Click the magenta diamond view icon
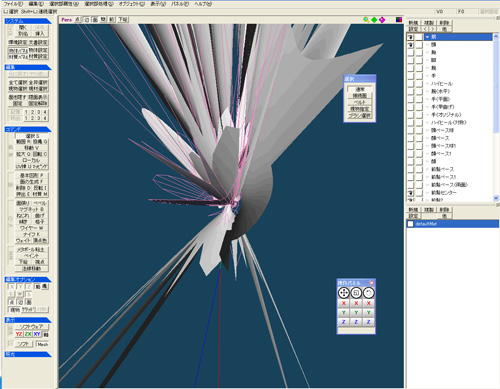This screenshot has width=500, height=389. pos(382,20)
